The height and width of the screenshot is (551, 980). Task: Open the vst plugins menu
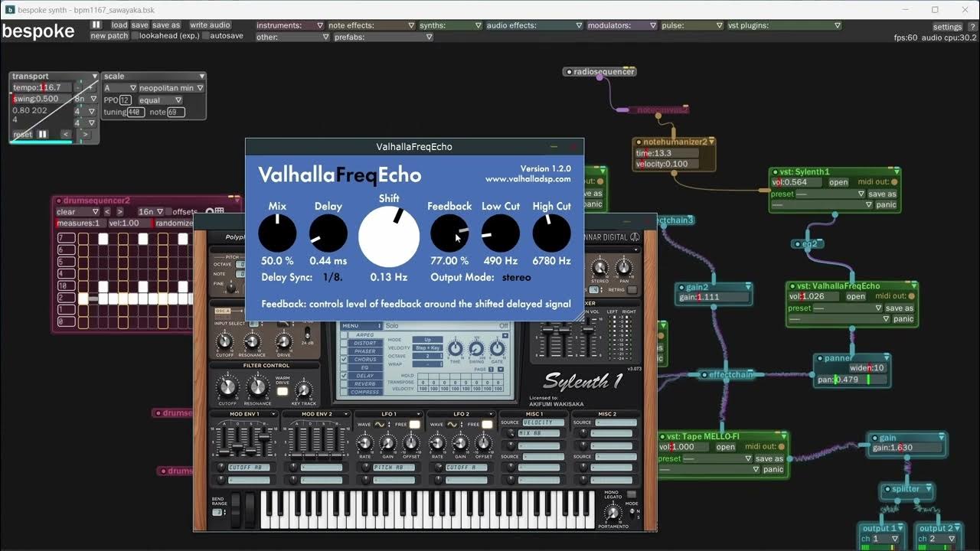click(x=784, y=25)
